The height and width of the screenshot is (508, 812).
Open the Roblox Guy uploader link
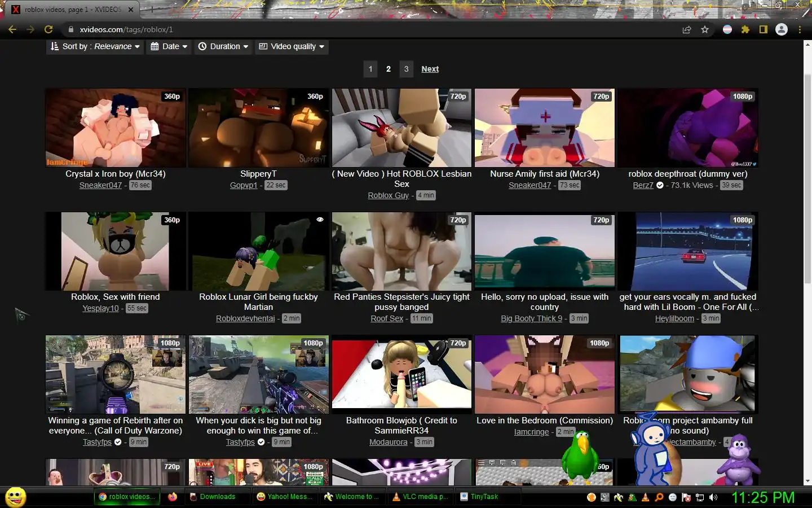[x=388, y=195]
